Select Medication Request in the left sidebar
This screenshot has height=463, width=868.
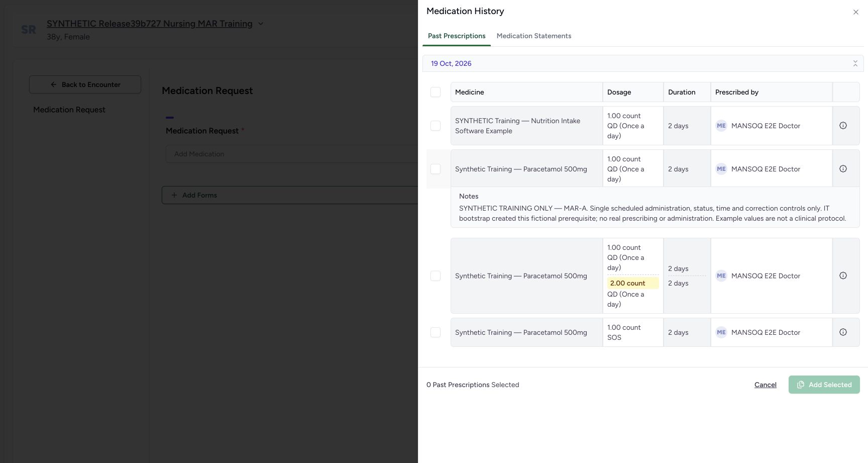(x=69, y=110)
